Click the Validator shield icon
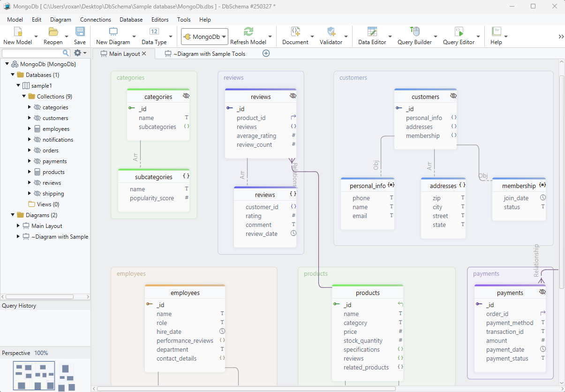This screenshot has width=565, height=392. [331, 31]
